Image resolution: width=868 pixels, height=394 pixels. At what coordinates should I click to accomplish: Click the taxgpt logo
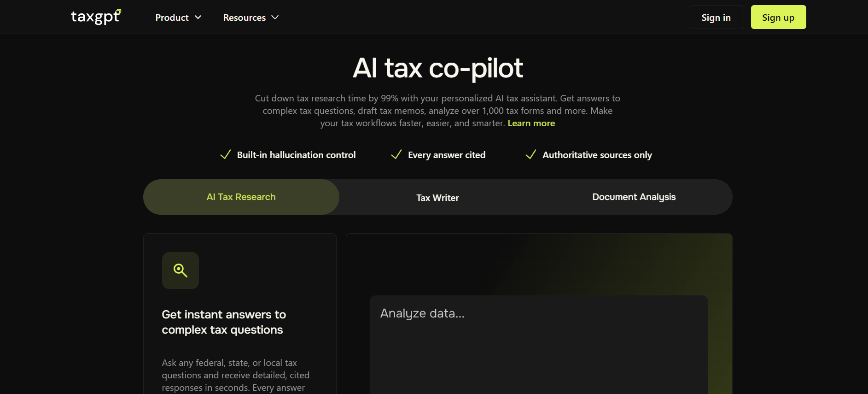click(x=96, y=17)
